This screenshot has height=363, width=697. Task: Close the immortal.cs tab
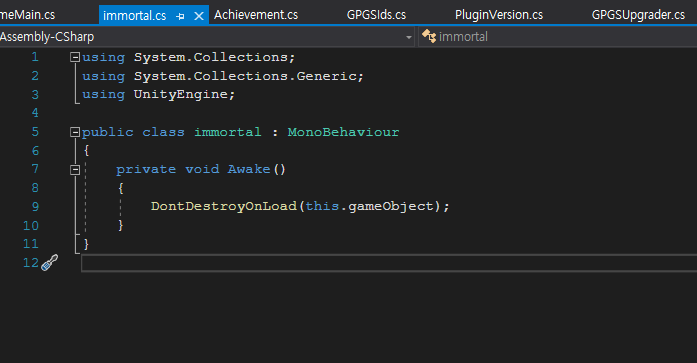click(x=199, y=16)
